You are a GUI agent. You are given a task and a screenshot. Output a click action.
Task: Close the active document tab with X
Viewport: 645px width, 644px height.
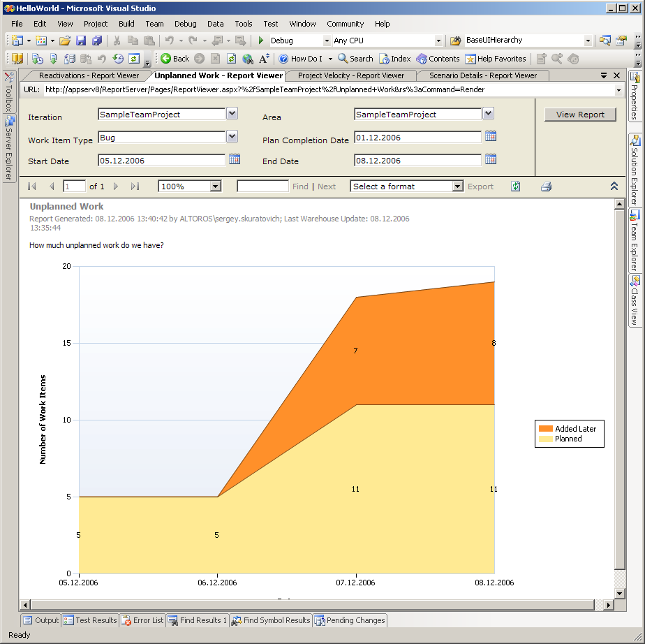coord(616,75)
